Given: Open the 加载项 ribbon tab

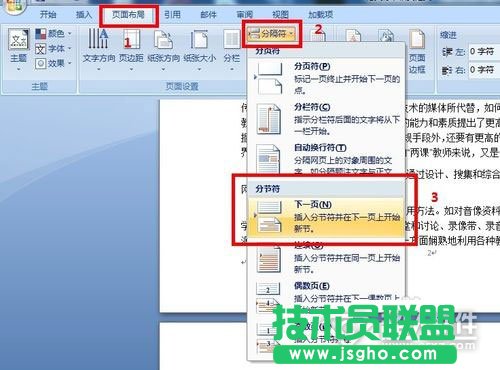Looking at the screenshot, I should point(320,14).
